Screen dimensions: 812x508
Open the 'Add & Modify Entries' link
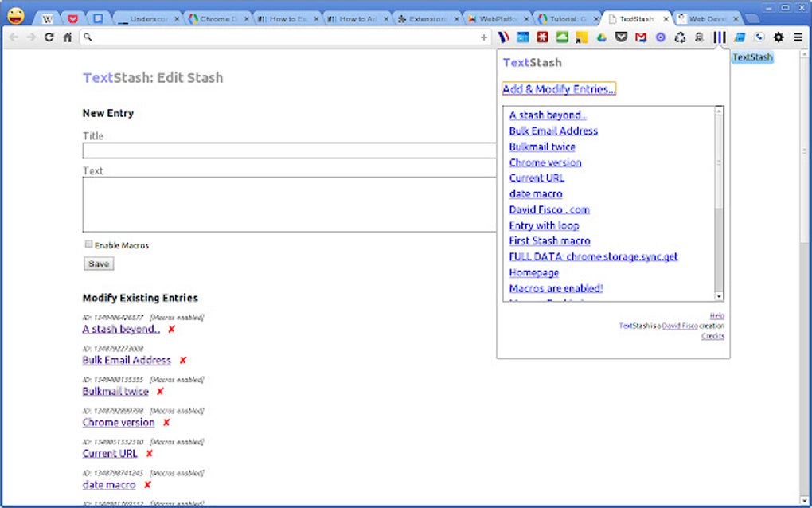tap(560, 88)
